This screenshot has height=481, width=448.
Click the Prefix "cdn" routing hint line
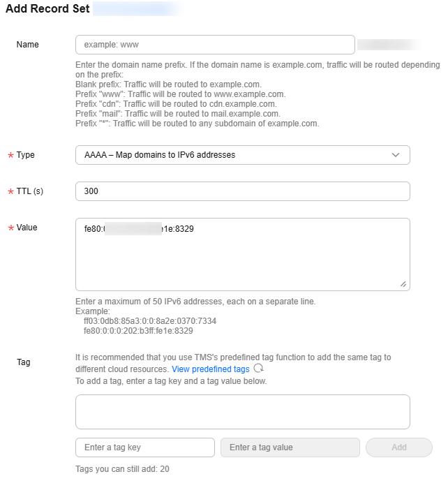point(176,104)
